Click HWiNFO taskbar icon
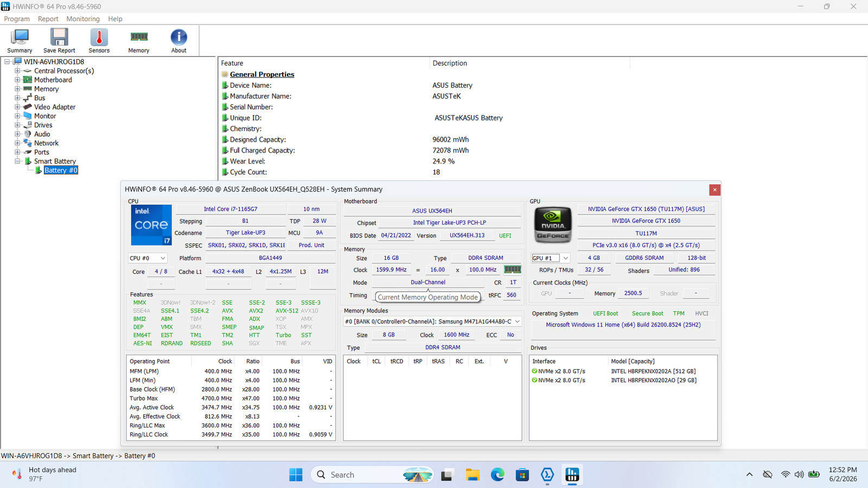 pos(572,475)
